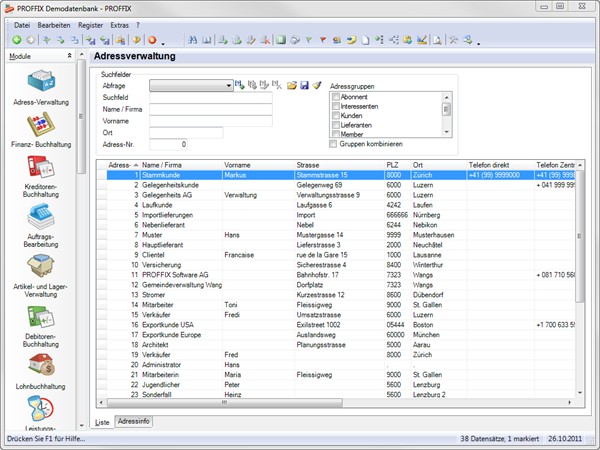
Task: Click the open-folder icon beside Abfrage
Action: point(292,85)
